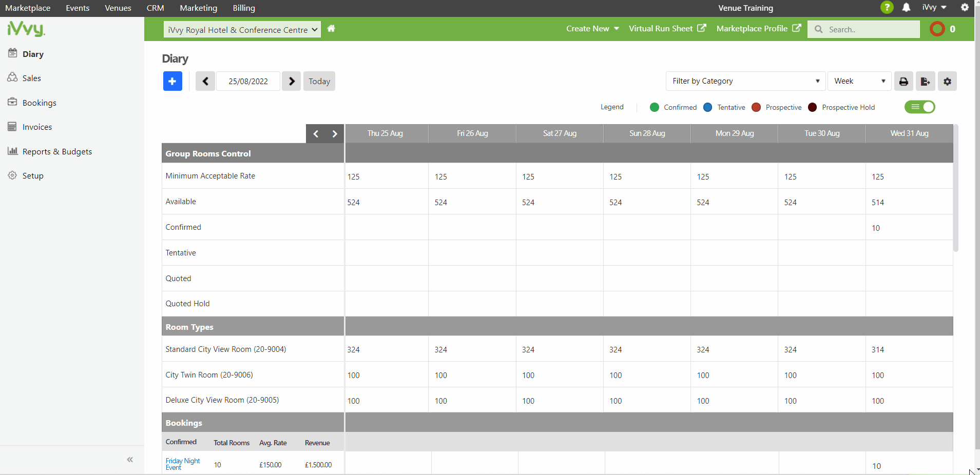
Task: Open the notifications bell icon
Action: pyautogui.click(x=906, y=7)
